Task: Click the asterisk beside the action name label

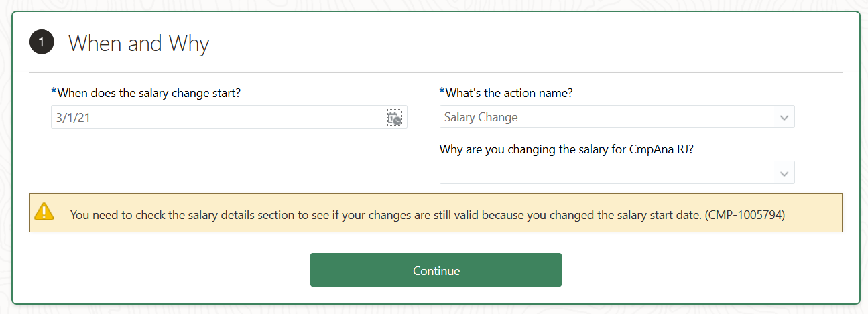Action: (x=442, y=92)
